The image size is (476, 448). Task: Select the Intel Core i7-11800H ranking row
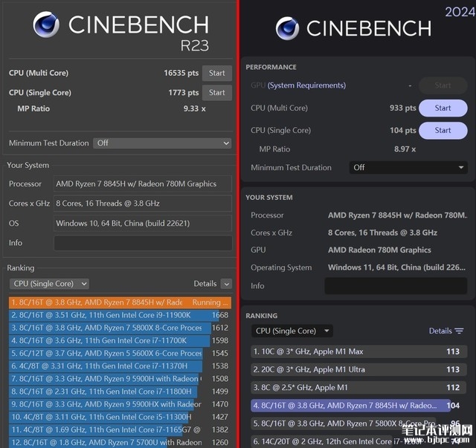[120, 392]
